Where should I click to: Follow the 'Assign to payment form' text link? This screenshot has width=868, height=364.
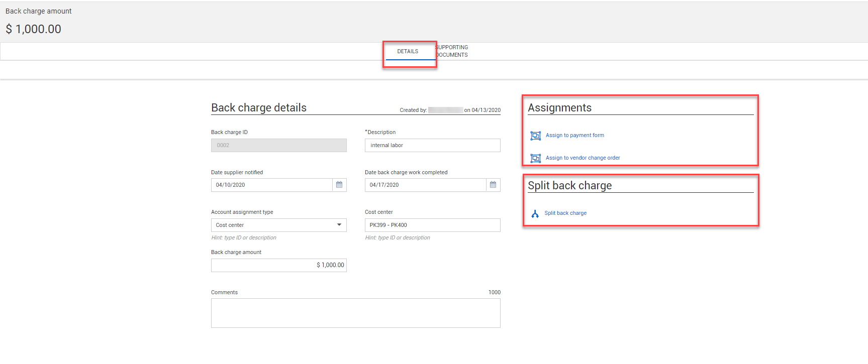[x=574, y=136]
